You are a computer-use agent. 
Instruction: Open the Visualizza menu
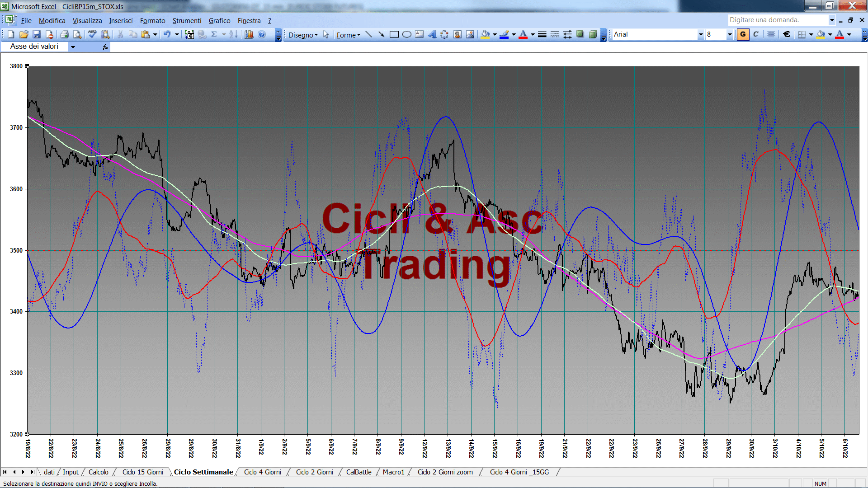click(87, 21)
